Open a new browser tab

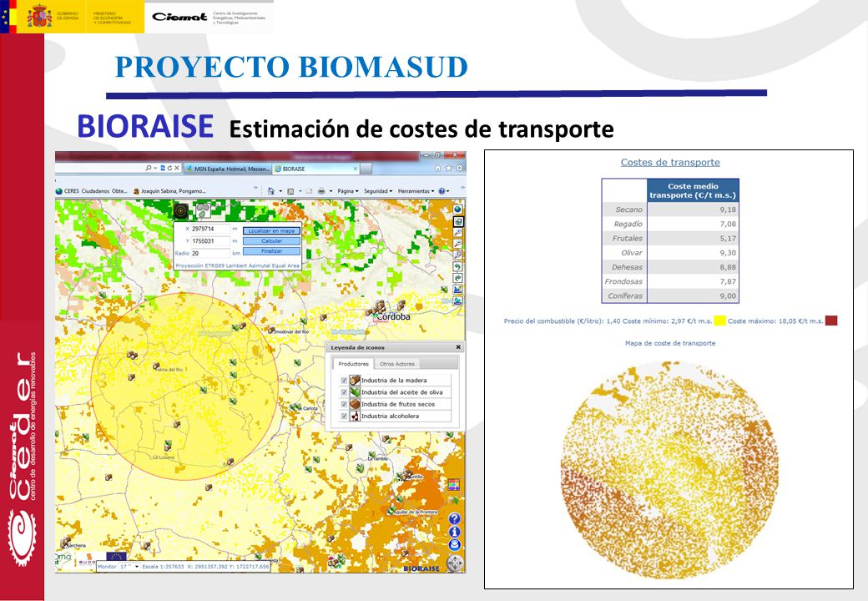coord(366,169)
